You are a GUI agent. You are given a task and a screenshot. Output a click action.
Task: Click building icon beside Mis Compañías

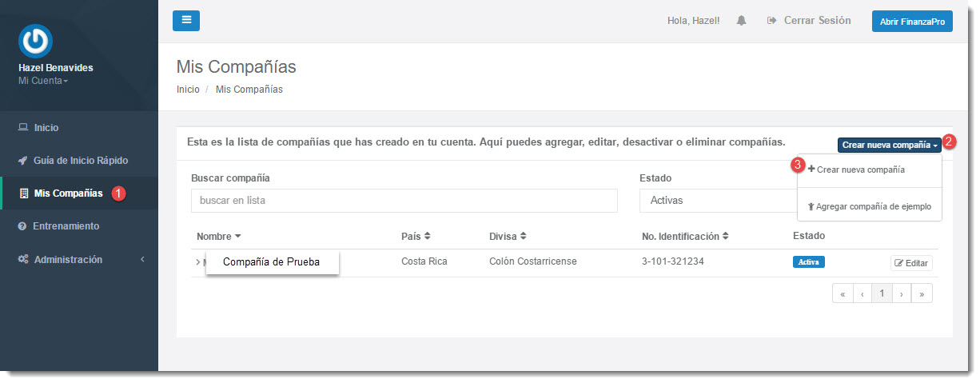tap(23, 193)
